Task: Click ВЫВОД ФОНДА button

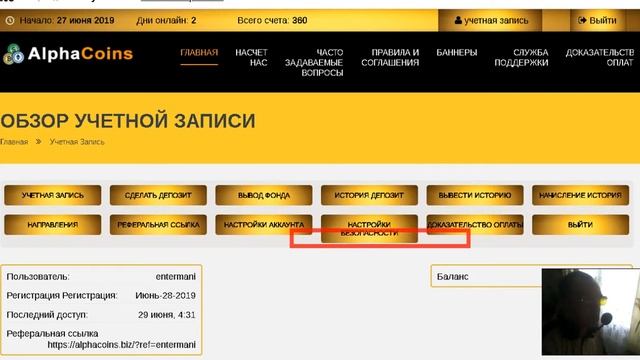Action: pos(264,195)
